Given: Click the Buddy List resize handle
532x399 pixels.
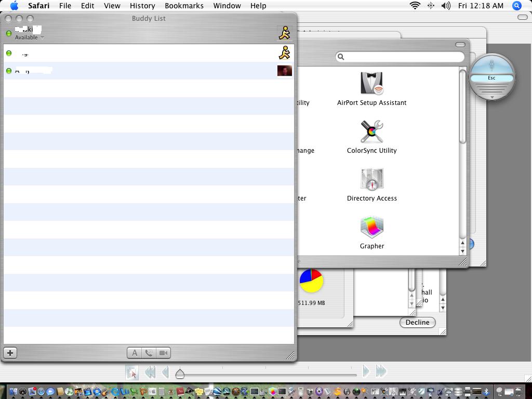Looking at the screenshot, I should (x=290, y=355).
